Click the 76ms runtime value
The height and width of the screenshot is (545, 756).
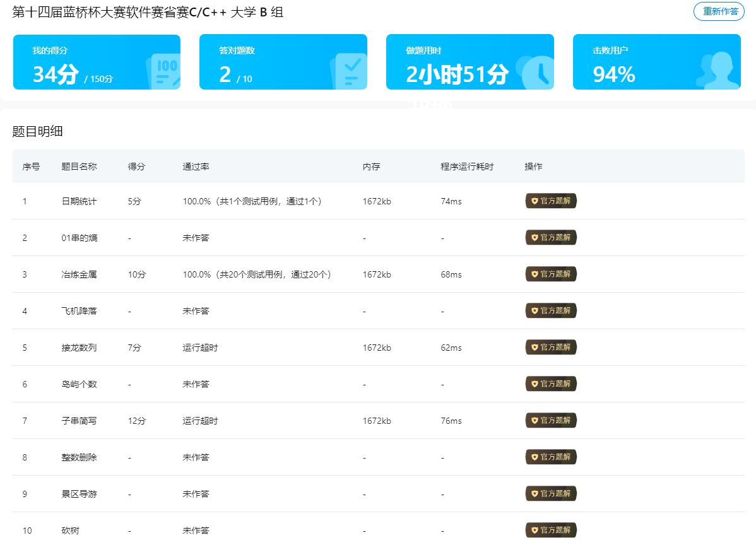[x=451, y=421]
